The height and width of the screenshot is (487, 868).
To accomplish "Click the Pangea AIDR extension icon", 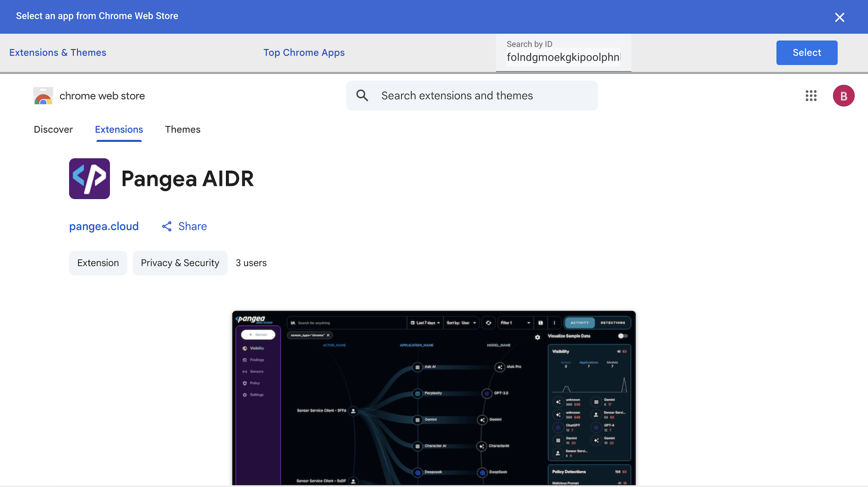I will pyautogui.click(x=90, y=179).
